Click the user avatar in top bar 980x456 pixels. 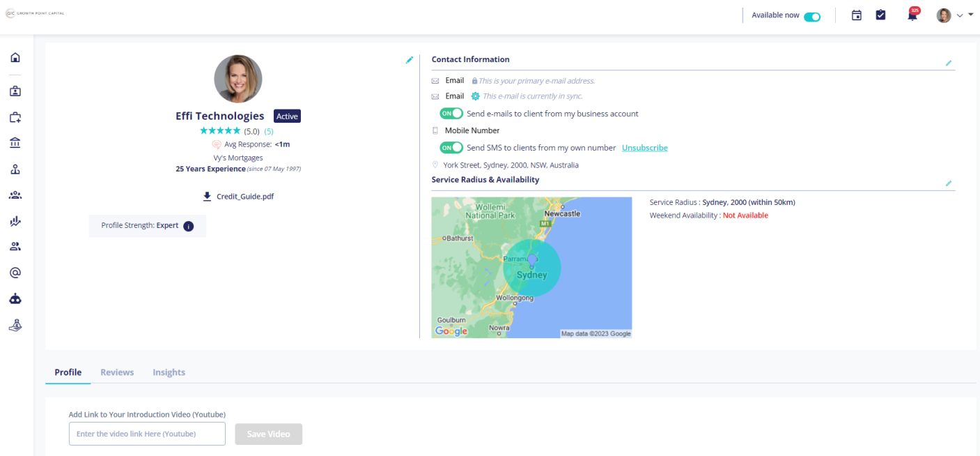point(944,15)
